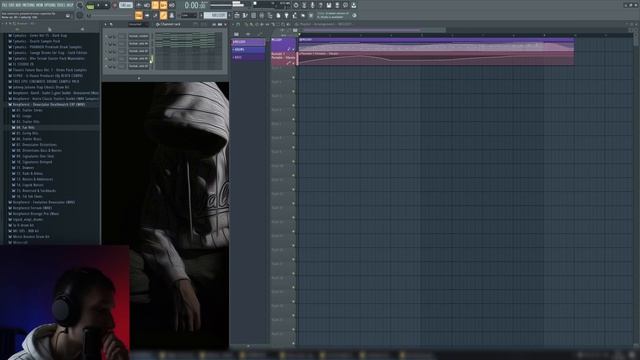
Task: Select the pink automation clip on second track
Action: 436,58
